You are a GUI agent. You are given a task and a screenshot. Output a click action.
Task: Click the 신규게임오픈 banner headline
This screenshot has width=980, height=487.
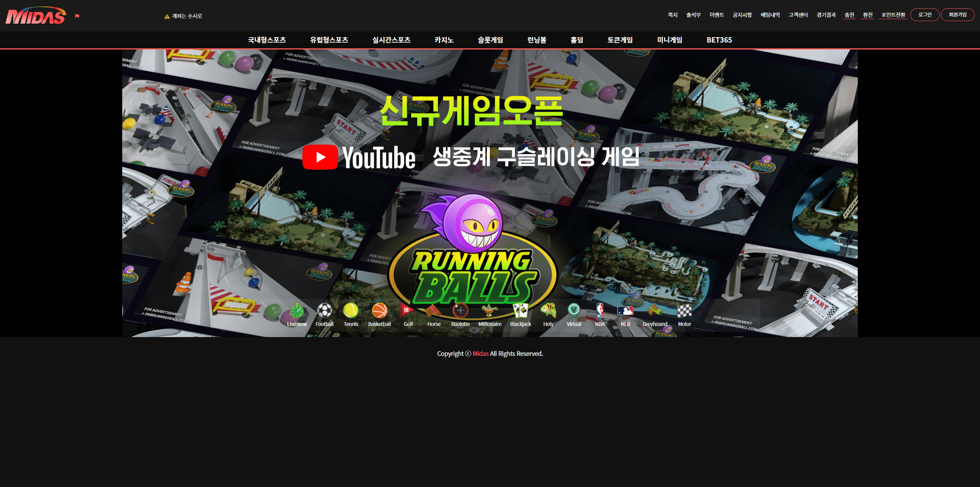point(471,111)
